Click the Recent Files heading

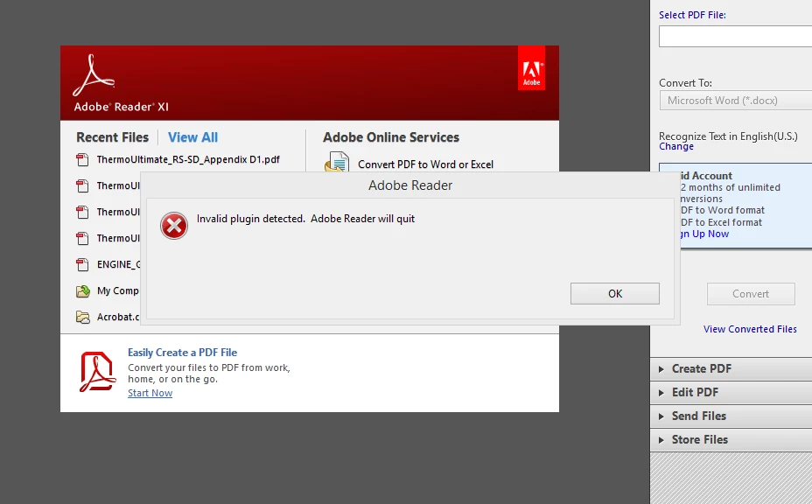(x=112, y=137)
